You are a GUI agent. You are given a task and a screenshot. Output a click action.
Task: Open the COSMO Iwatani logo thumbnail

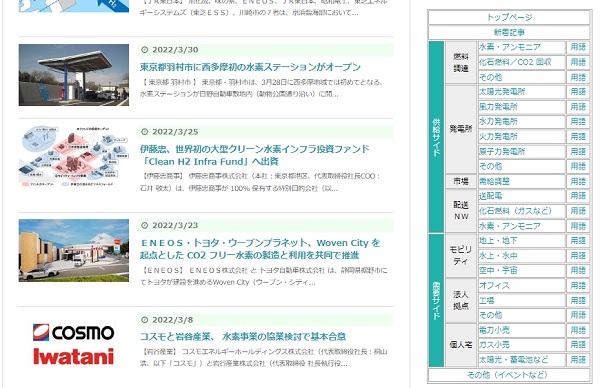pos(73,344)
